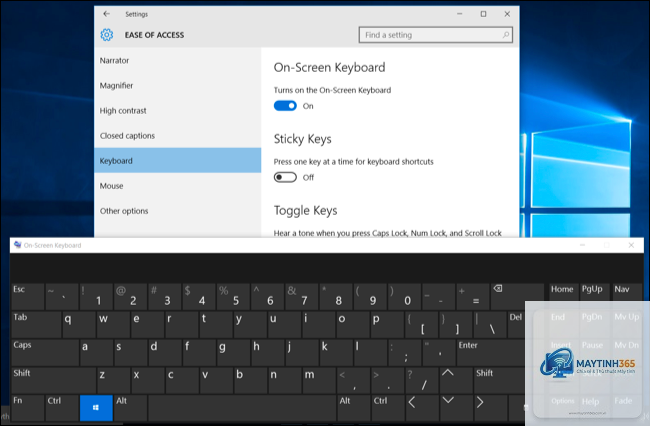650x426 pixels.
Task: Toggle the right Alt key
Action: click(x=353, y=408)
